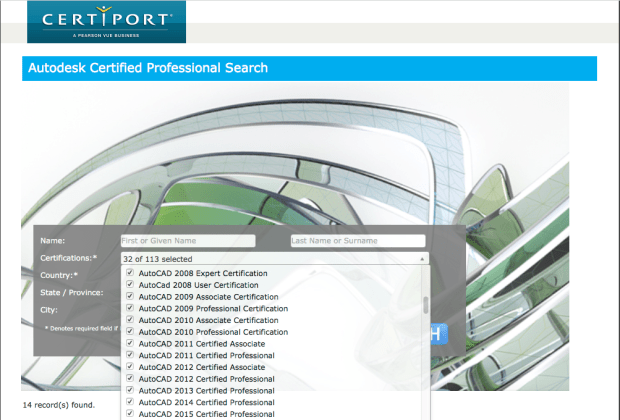
Task: Toggle AutoCAD 2015 Certified Professional checkbox
Action: click(x=130, y=413)
